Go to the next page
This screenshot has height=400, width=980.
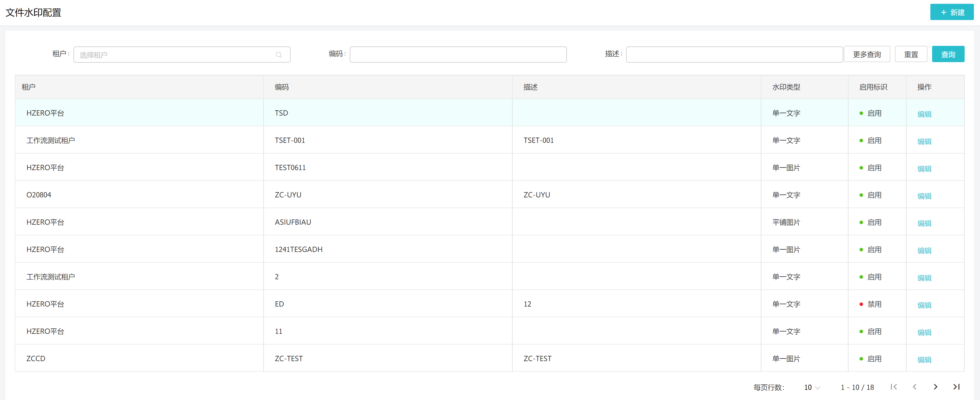coord(936,387)
